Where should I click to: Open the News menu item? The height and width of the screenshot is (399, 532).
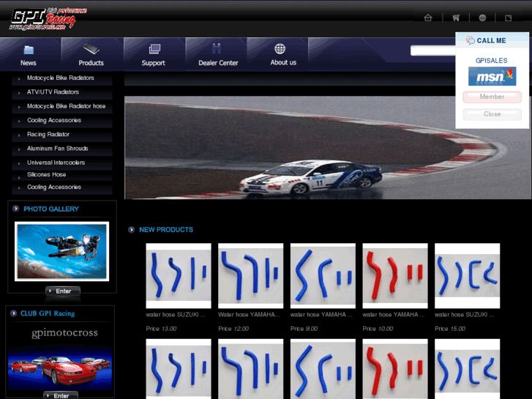28,63
